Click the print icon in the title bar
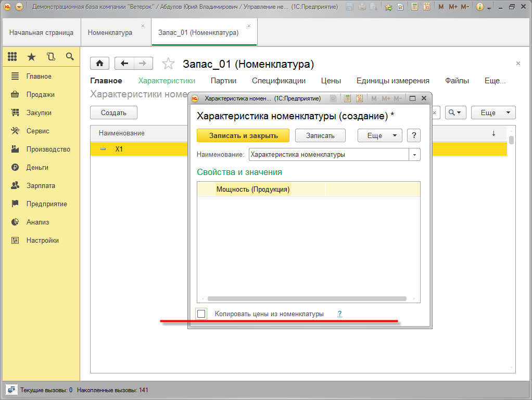Screen dimensions: 532x400 pyautogui.click(x=362, y=7)
